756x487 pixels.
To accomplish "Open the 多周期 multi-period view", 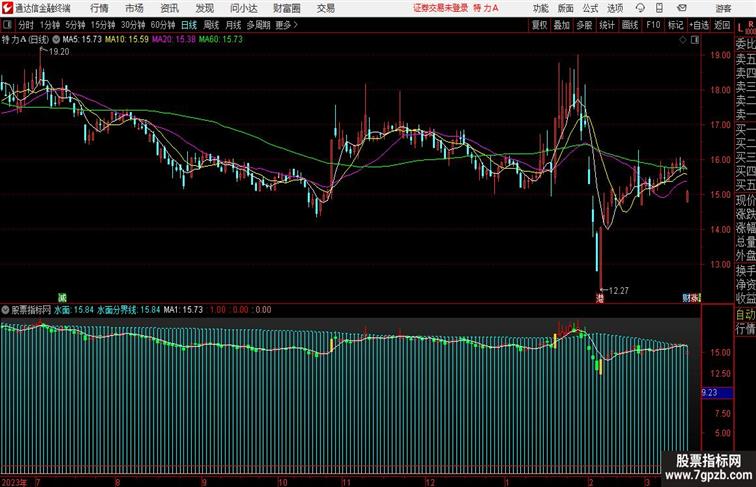I will (258, 25).
